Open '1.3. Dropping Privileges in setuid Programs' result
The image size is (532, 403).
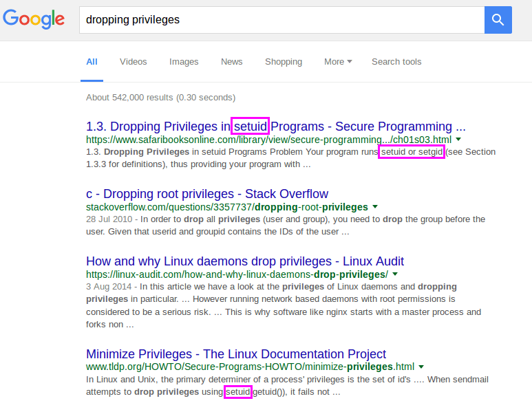275,127
